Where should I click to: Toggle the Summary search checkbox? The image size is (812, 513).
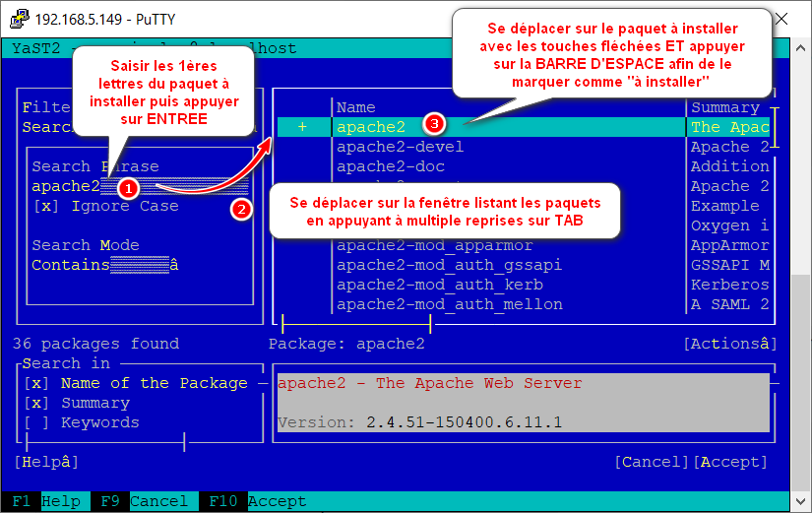click(x=36, y=403)
